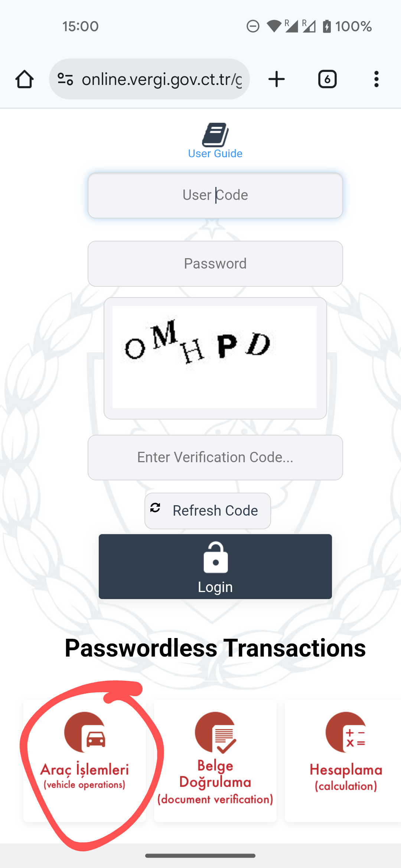Image resolution: width=401 pixels, height=868 pixels.
Task: Open a new browser tab
Action: click(277, 79)
